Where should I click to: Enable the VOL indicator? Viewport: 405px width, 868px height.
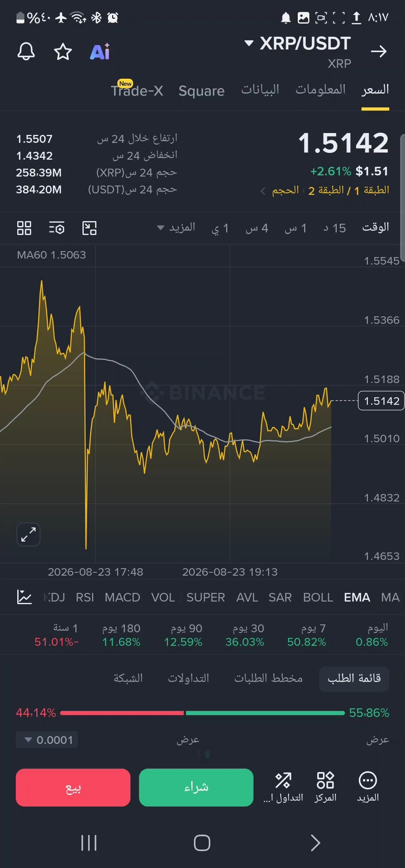point(163,597)
